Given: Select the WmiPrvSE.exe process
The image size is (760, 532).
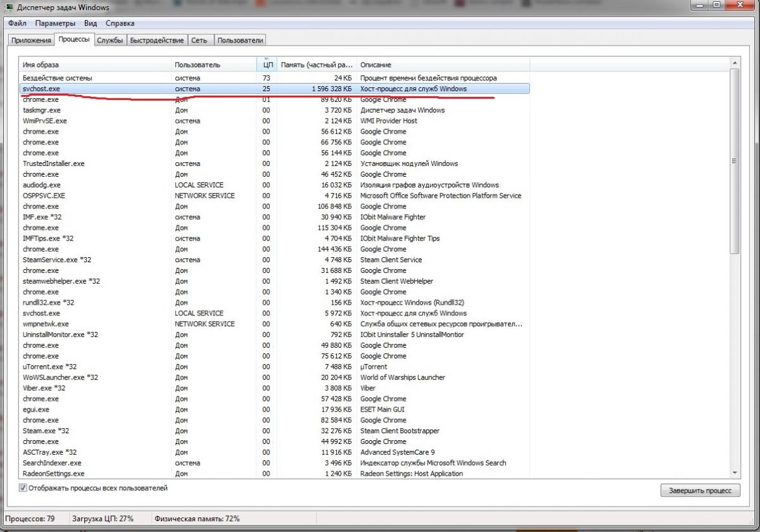Looking at the screenshot, I should (275, 121).
